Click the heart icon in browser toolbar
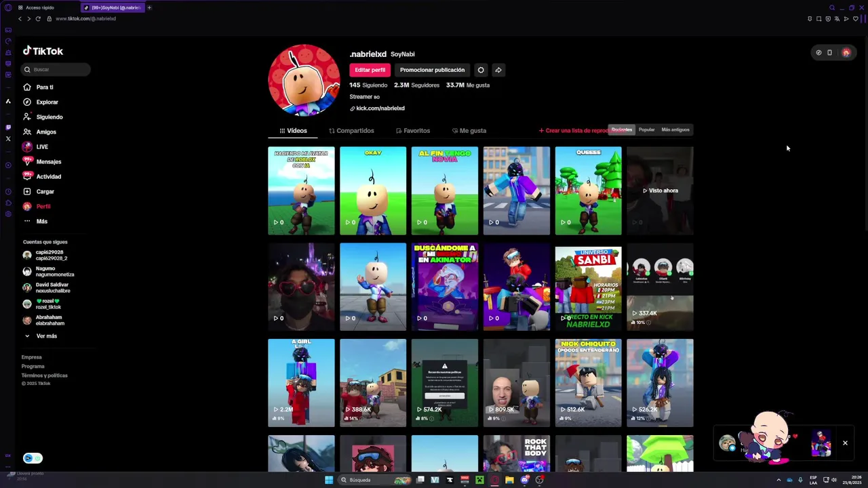Screen dimensions: 868x488 [855, 18]
